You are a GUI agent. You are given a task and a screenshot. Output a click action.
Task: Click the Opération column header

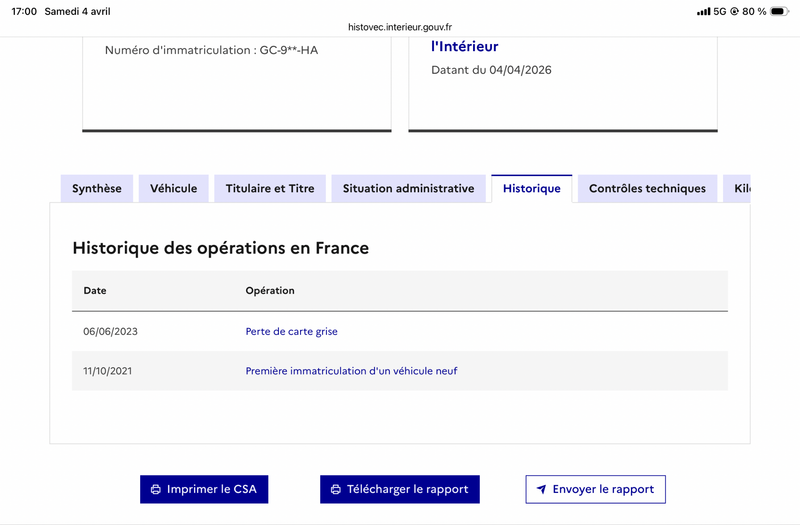tap(270, 291)
